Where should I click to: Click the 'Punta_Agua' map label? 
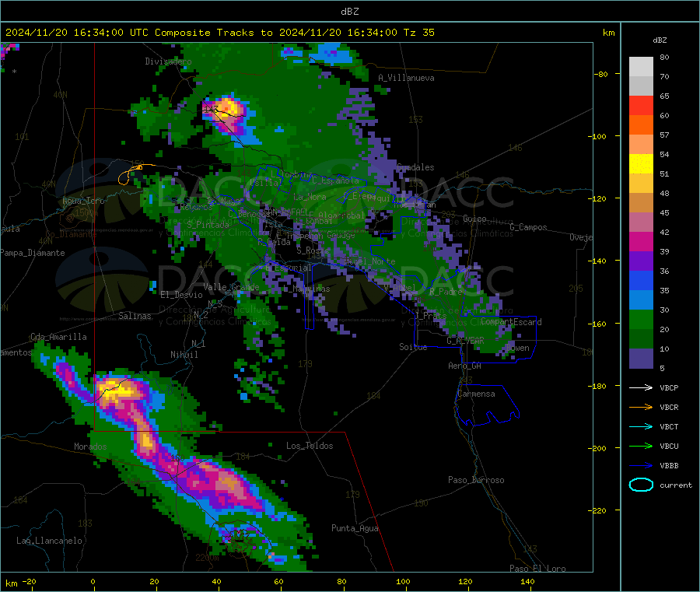(x=355, y=528)
